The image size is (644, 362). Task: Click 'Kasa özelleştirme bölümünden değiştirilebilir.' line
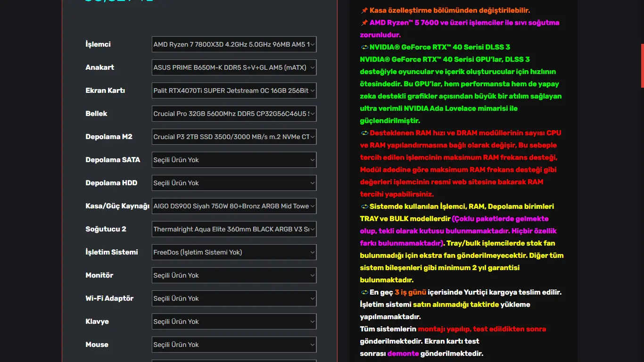pos(450,10)
